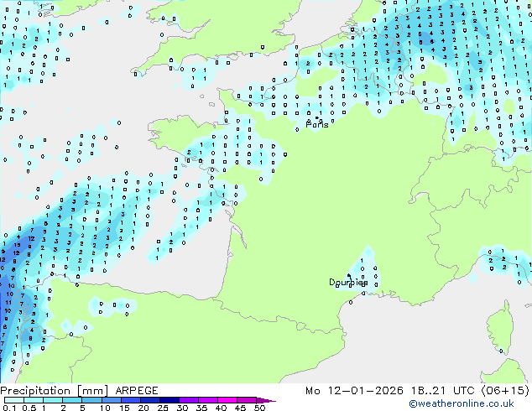
Task: Open the weatheronline.co.uk copyright link
Action: pyautogui.click(x=462, y=403)
